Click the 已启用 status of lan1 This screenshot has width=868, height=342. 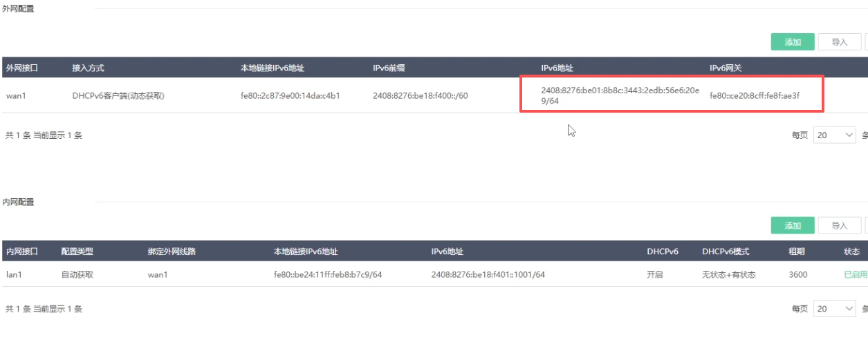click(855, 275)
